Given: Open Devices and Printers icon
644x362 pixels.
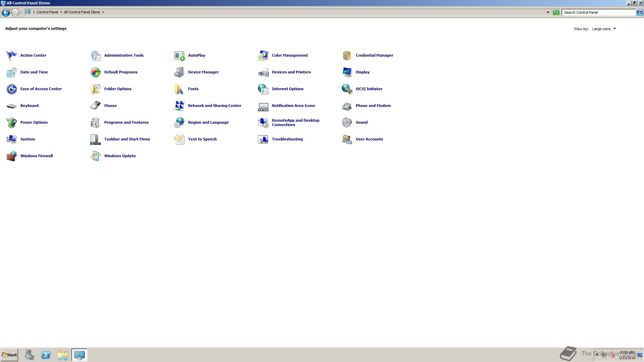Looking at the screenshot, I should (263, 72).
